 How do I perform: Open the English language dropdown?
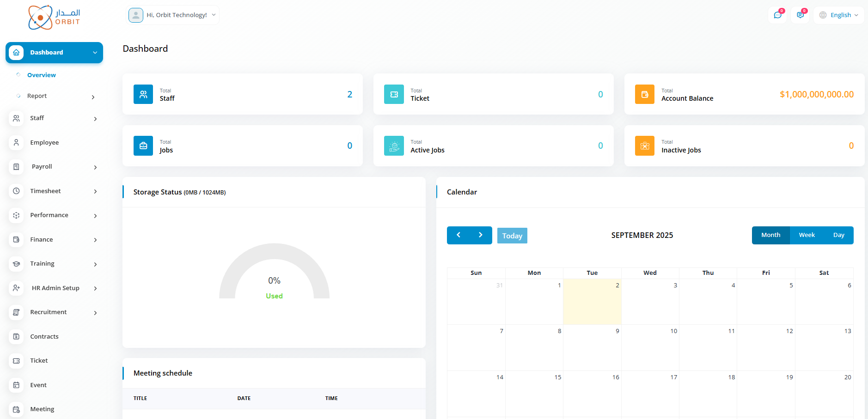point(839,15)
